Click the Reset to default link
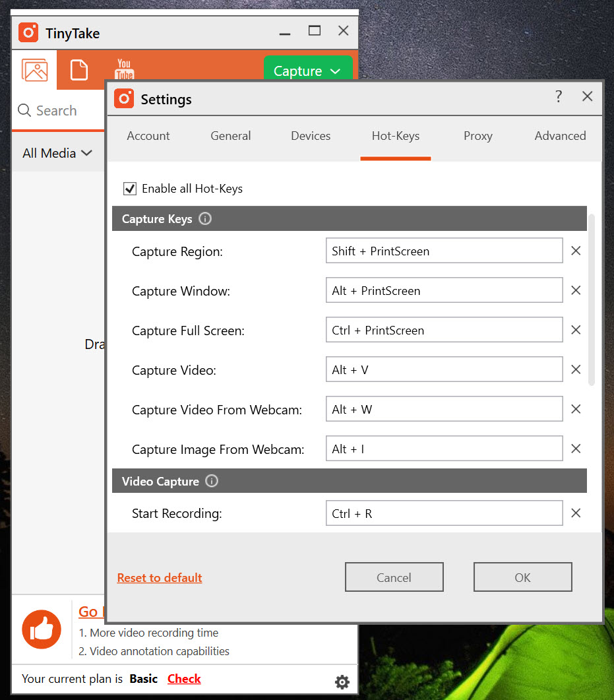Image resolution: width=614 pixels, height=700 pixels. click(x=160, y=578)
